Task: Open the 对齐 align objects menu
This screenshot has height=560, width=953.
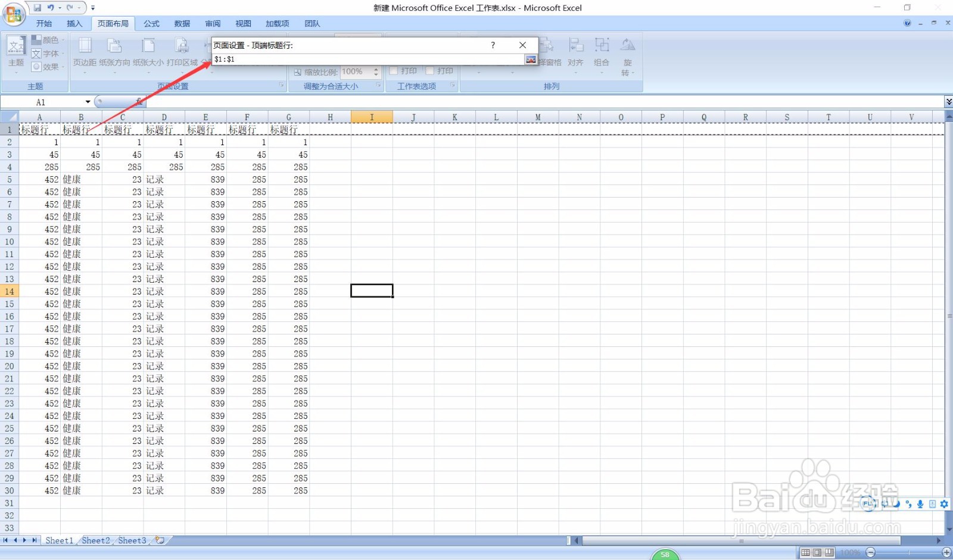Action: click(x=575, y=55)
